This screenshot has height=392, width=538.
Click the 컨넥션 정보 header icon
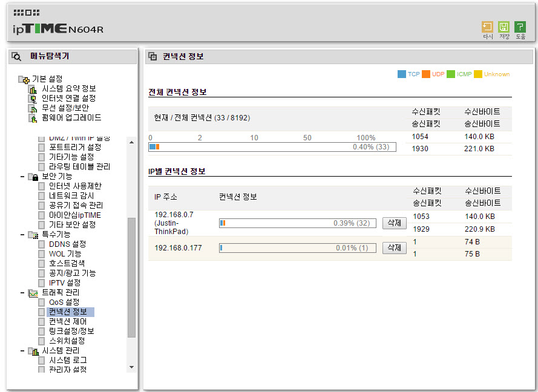(x=153, y=57)
